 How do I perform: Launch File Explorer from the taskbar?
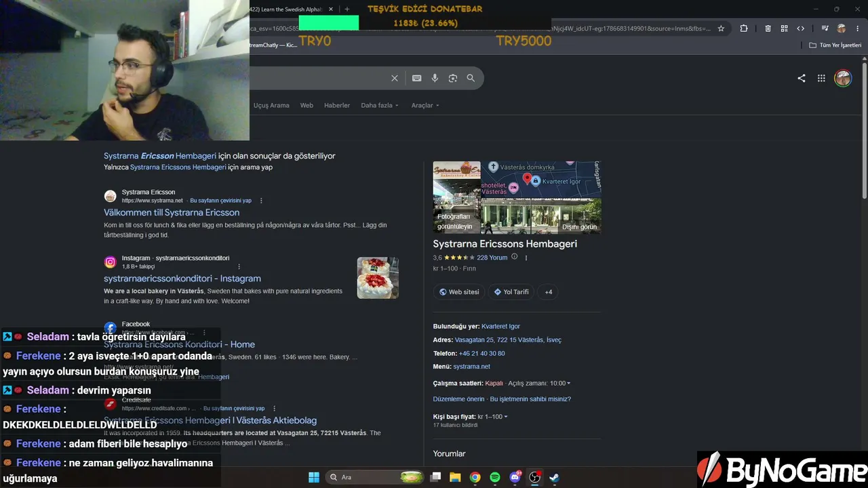[x=456, y=477]
